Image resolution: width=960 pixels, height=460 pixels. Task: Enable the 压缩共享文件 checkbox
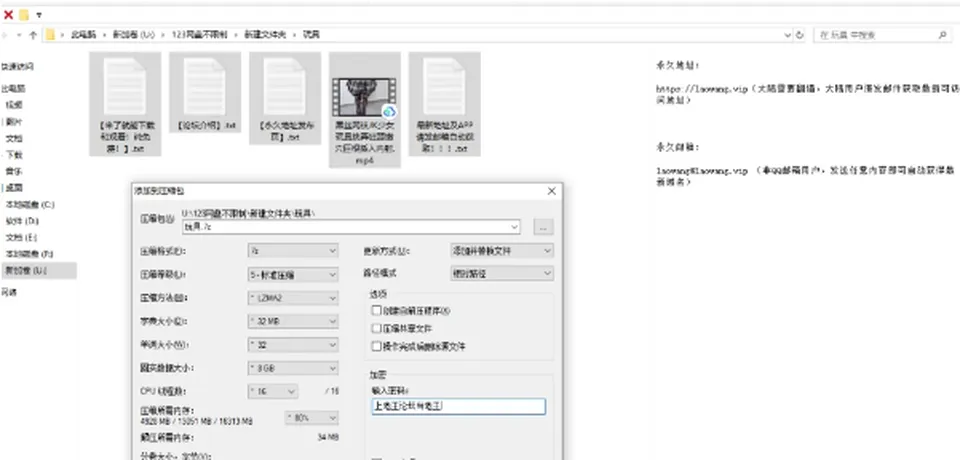pyautogui.click(x=377, y=328)
